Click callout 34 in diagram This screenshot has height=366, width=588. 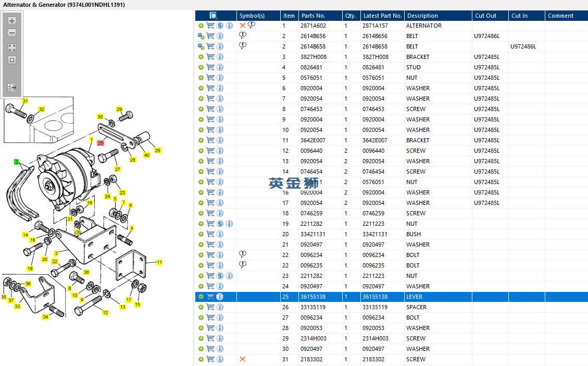[x=45, y=317]
